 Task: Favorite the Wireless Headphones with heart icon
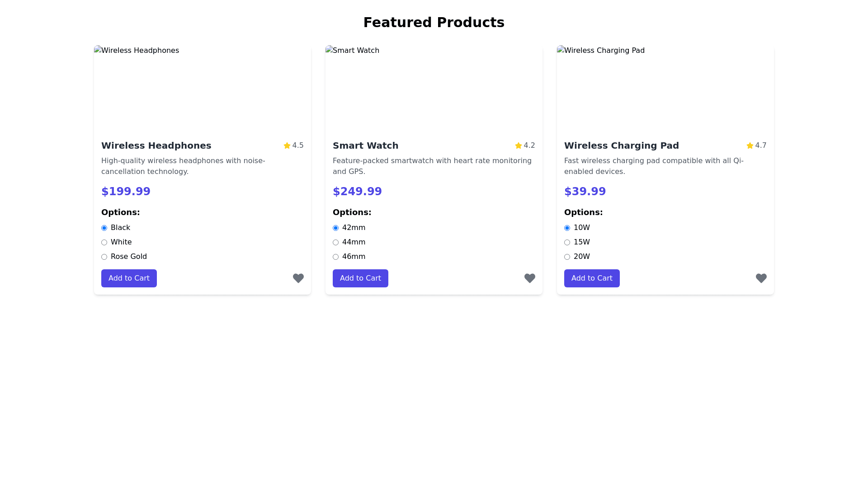click(298, 278)
